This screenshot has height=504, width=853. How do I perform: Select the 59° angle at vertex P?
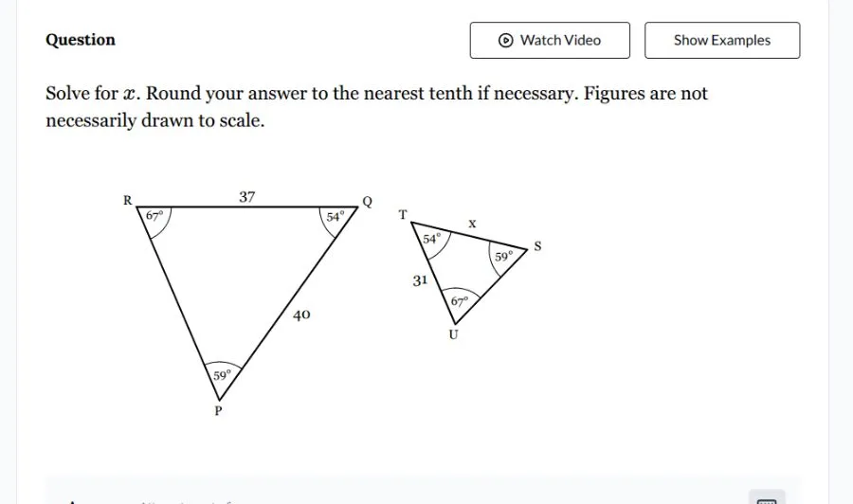tap(221, 374)
